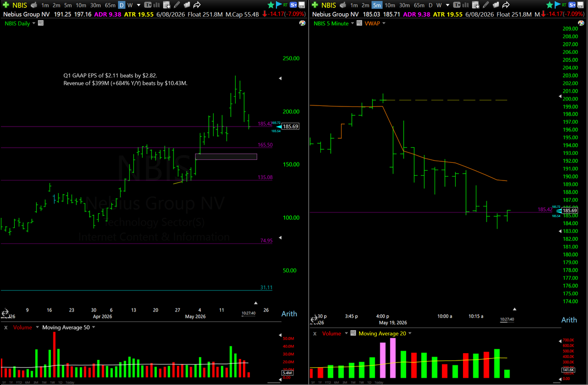This screenshot has width=588, height=385.
Task: Open the printer icon in left chart toolbar
Action: point(34,4)
